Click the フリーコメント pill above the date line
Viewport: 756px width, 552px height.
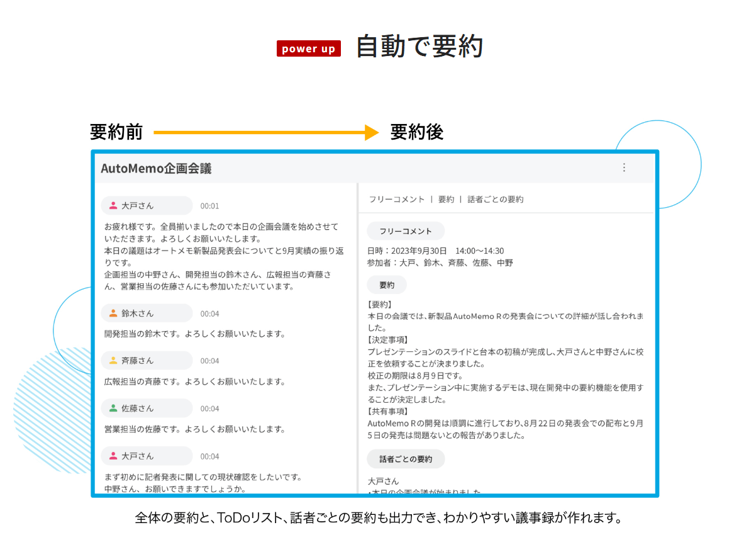coord(406,231)
